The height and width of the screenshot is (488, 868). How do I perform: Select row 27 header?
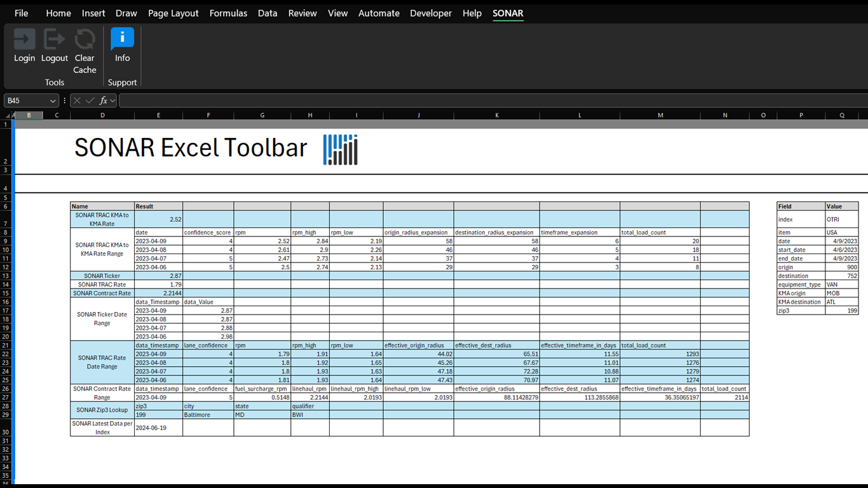pyautogui.click(x=6, y=397)
